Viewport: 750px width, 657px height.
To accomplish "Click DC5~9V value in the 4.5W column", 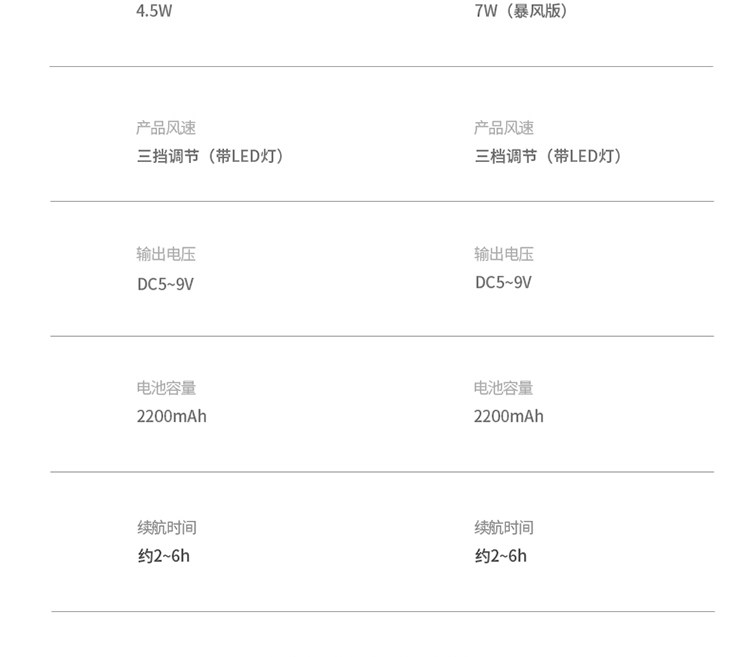I will point(165,284).
